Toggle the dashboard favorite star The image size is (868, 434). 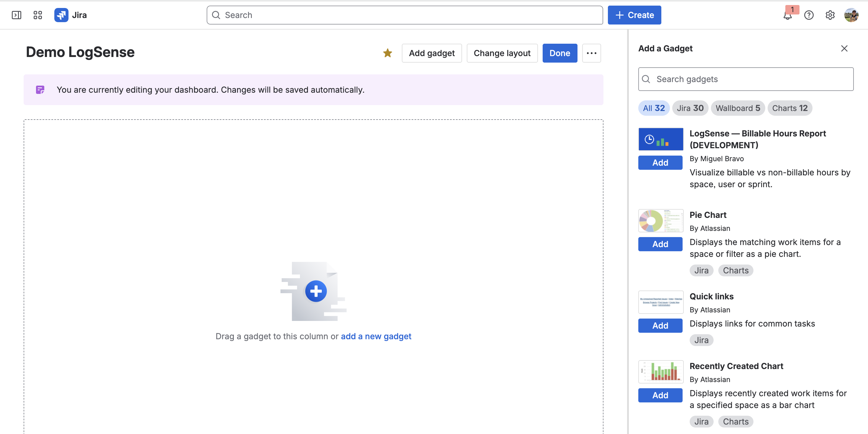pyautogui.click(x=387, y=53)
